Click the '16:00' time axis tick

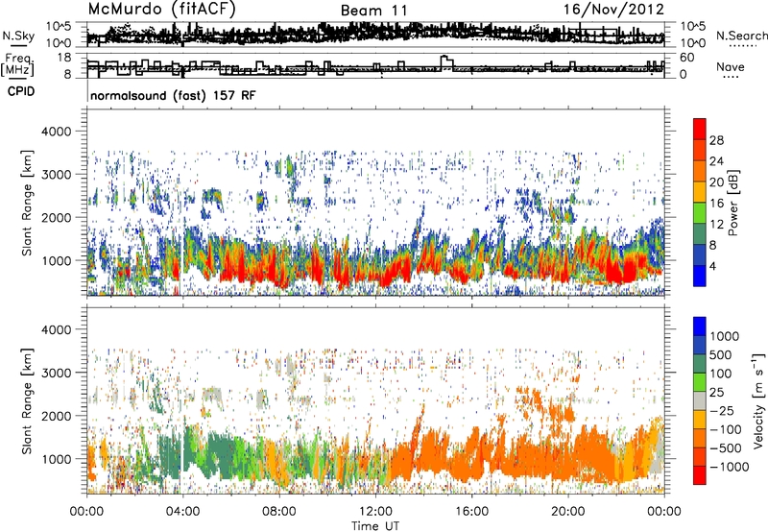[471, 512]
